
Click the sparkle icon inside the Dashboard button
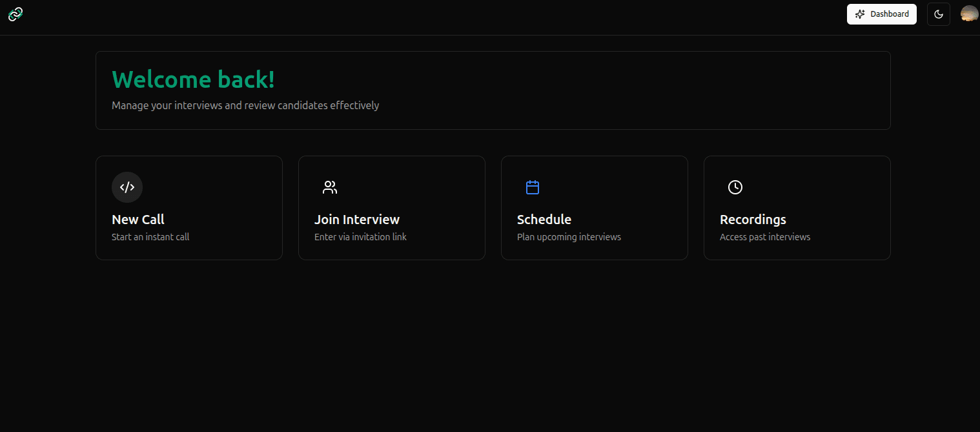point(860,14)
